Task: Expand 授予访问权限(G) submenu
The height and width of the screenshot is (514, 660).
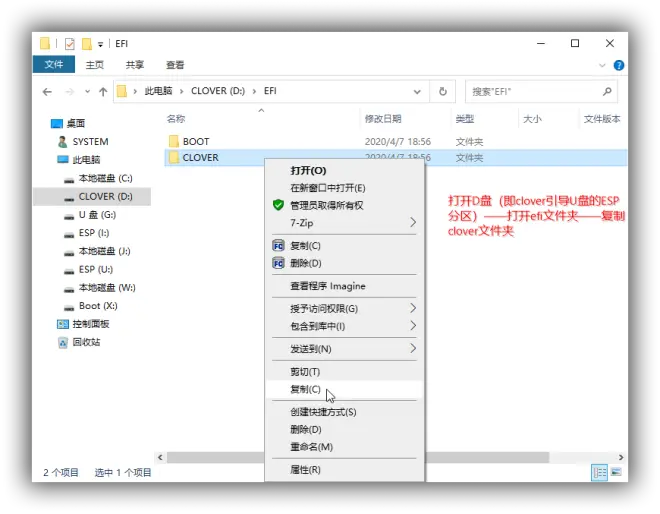Action: (x=344, y=309)
